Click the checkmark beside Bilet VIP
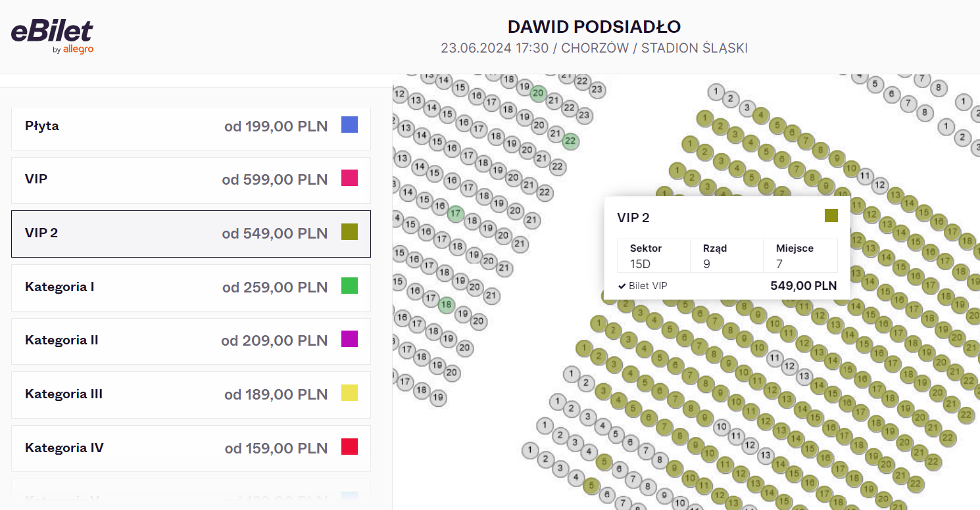 coord(622,286)
